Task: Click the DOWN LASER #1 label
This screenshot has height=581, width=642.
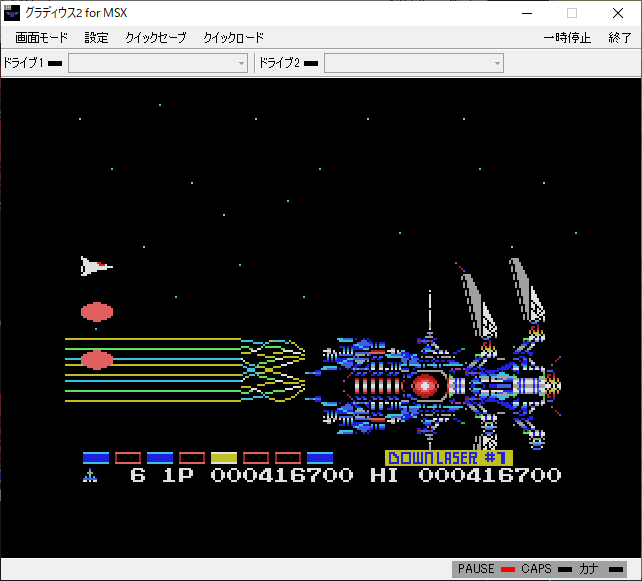Action: pos(449,458)
